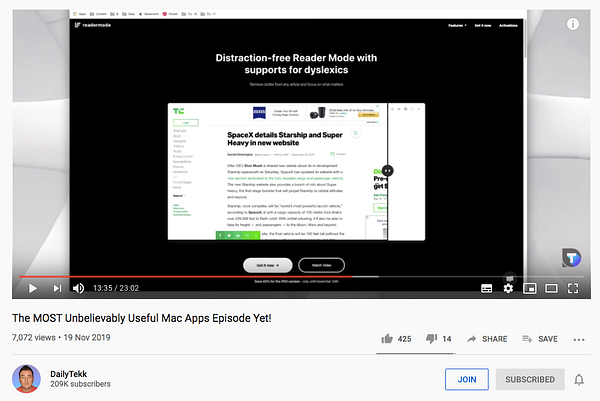Image resolution: width=600 pixels, height=401 pixels.
Task: Dislike the video (14)
Action: [x=439, y=339]
